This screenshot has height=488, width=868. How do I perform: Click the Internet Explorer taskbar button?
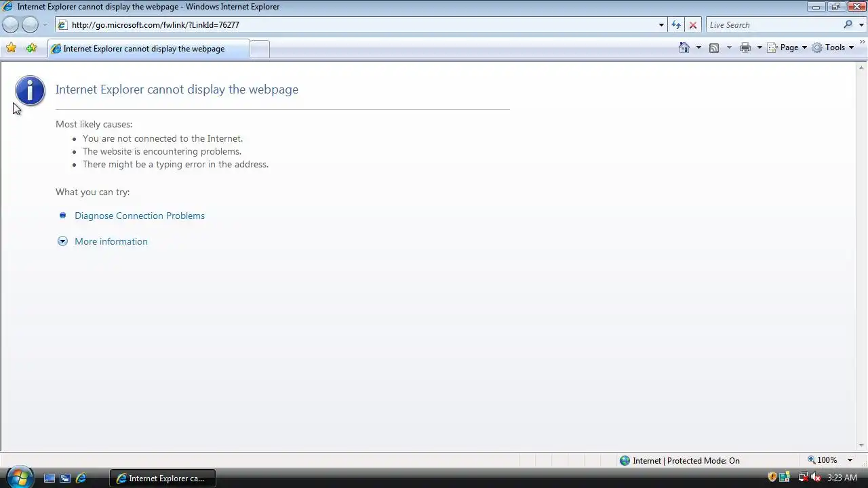click(163, 478)
